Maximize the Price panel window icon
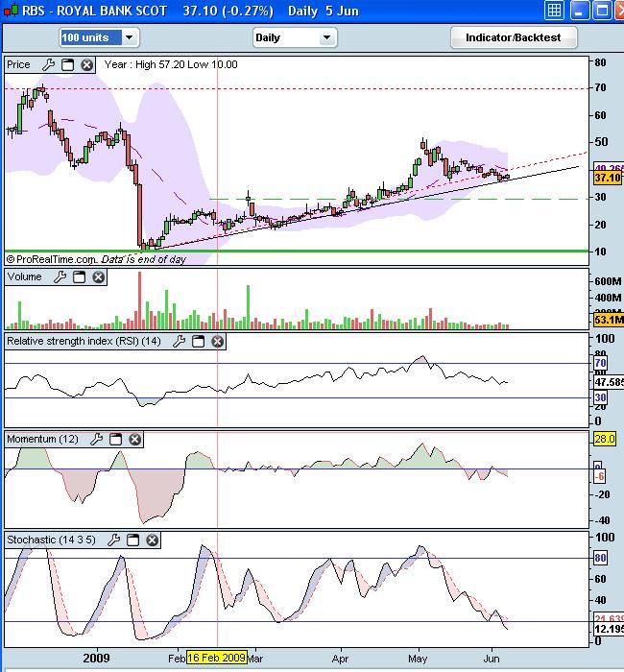 (x=68, y=65)
